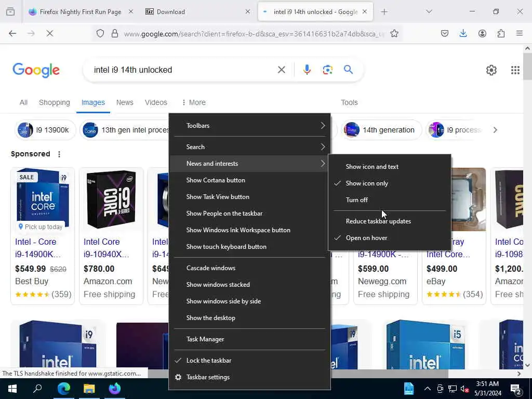532x399 pixels.
Task: Toggle Lock the taskbar
Action: pos(249,361)
